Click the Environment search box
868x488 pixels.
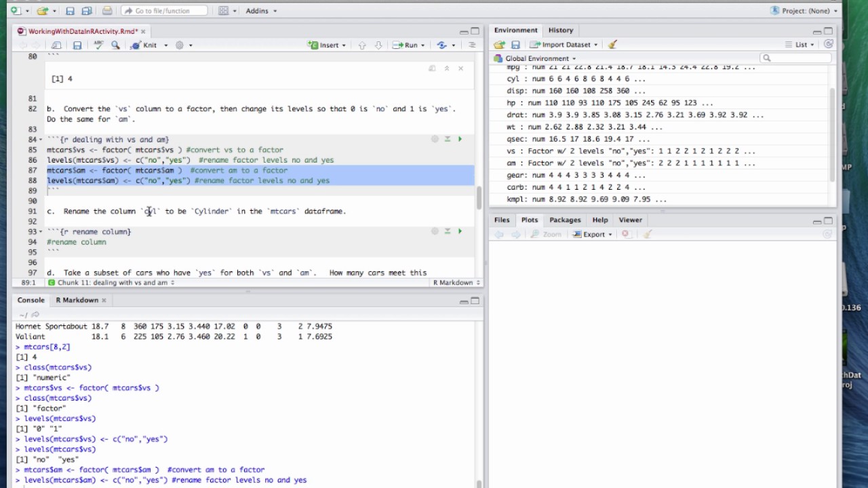tap(795, 58)
